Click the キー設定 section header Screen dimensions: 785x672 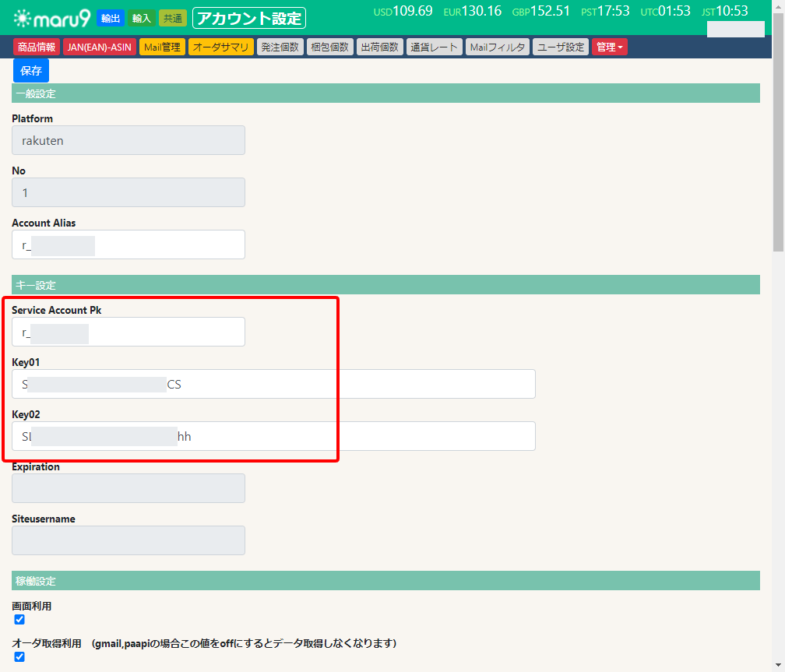tap(385, 284)
